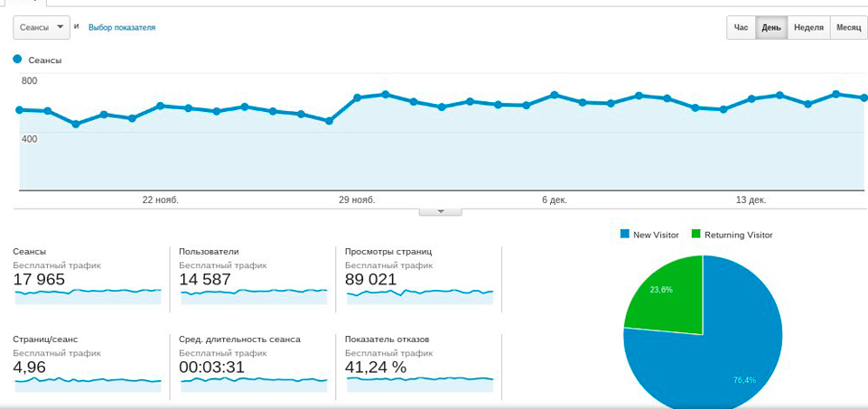Click the blue Сеансы legend dot
The image size is (868, 409).
point(17,60)
